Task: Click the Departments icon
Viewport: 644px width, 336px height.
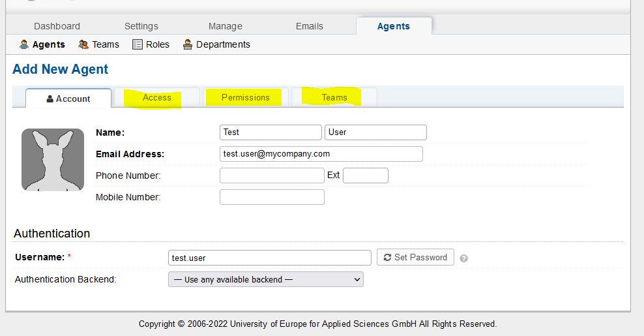Action: point(188,44)
